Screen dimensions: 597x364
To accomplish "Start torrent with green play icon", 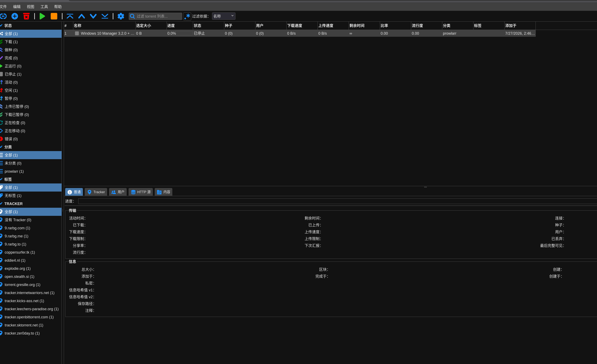I will (x=42, y=16).
